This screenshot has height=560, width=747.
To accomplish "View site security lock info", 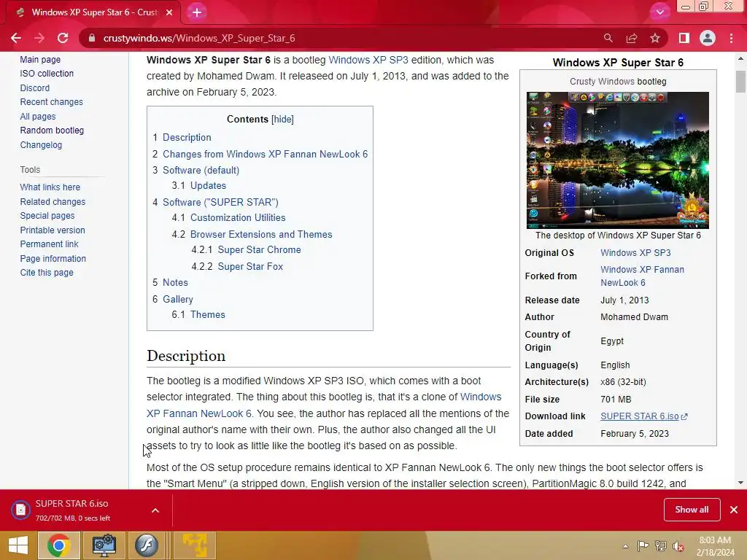I will pos(92,38).
